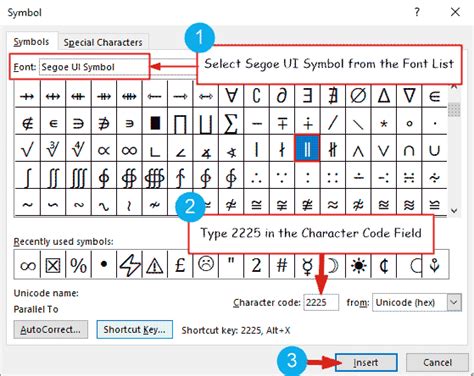Select the square root √ symbol
This screenshot has height=376, width=474.
[x=27, y=149]
